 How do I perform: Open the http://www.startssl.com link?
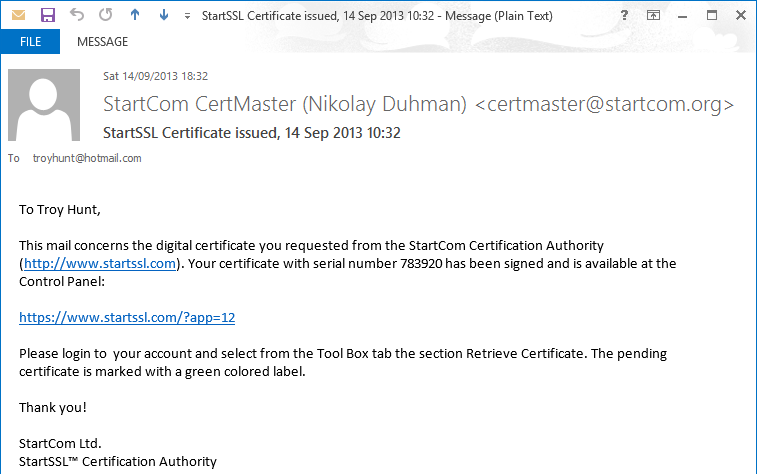(x=100, y=264)
